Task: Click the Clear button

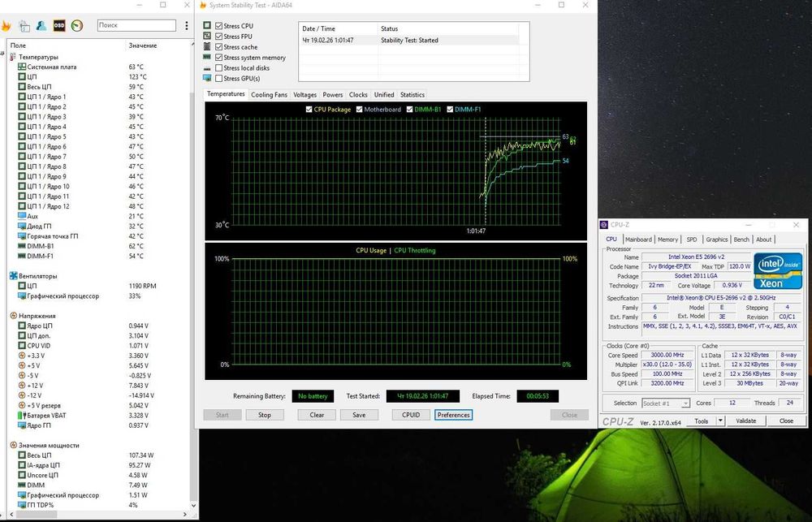Action: click(317, 415)
